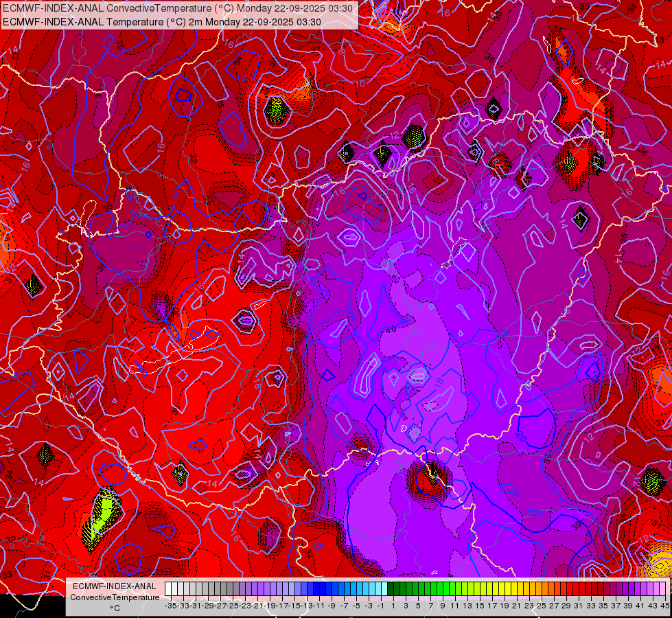Click the ConvectiveTemperature title line at top
This screenshot has width=672, height=618.
tap(178, 8)
